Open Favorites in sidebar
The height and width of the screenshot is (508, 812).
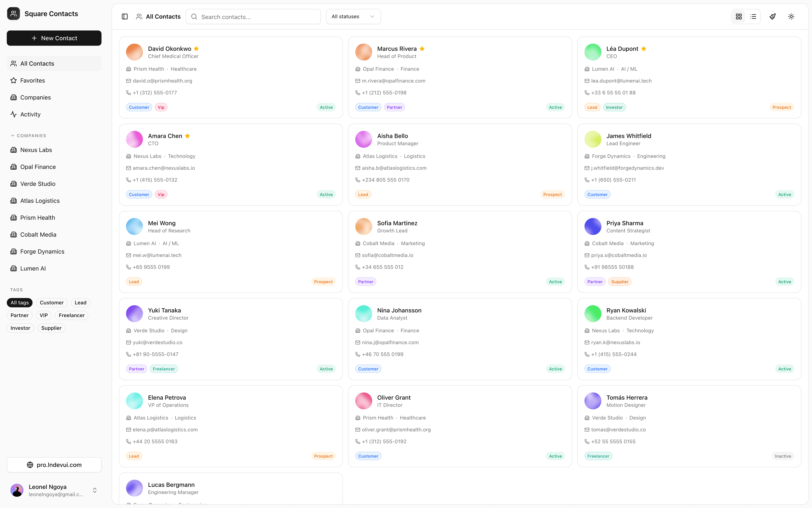54,80
